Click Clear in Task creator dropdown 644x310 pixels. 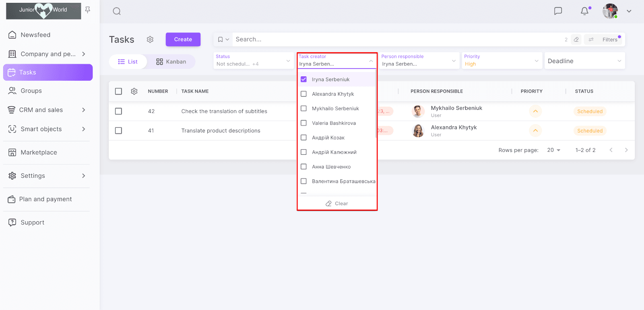(337, 203)
